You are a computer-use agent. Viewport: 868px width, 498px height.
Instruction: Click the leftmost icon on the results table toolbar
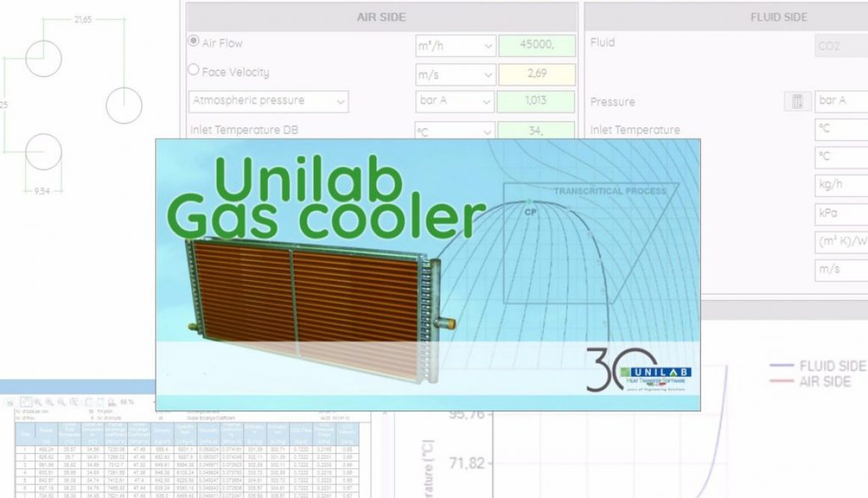pyautogui.click(x=10, y=401)
